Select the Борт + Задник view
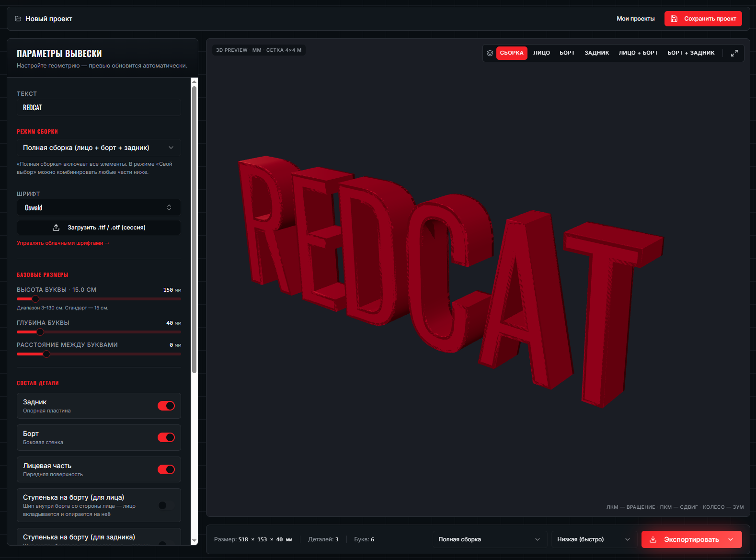The height and width of the screenshot is (560, 756). pyautogui.click(x=691, y=53)
